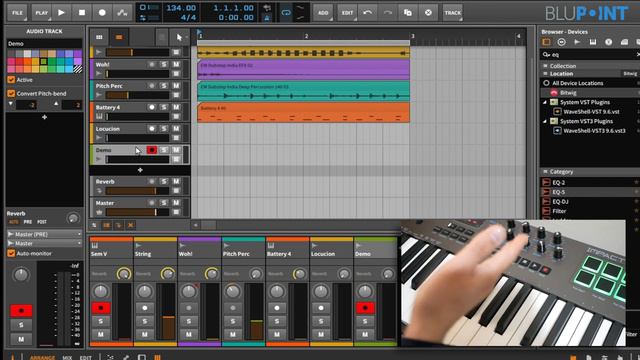Viewport: 640px width, 360px height.
Task: Open the PLAY menu
Action: point(41,13)
